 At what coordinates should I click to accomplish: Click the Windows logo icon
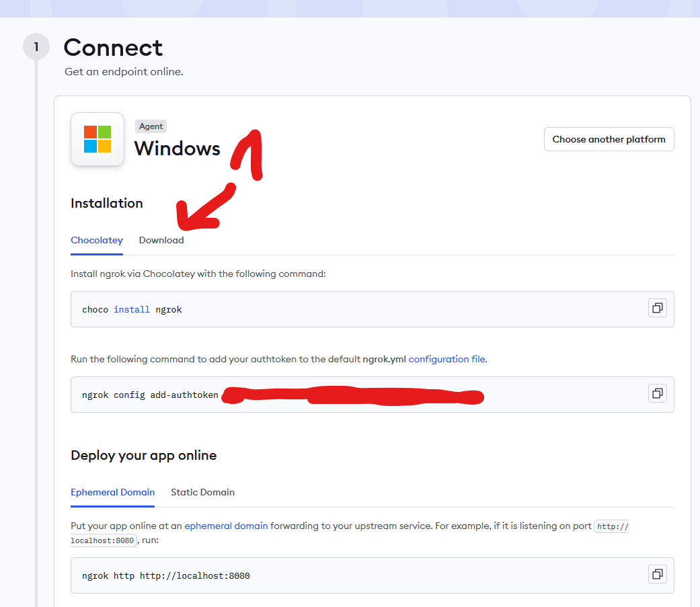click(x=98, y=138)
